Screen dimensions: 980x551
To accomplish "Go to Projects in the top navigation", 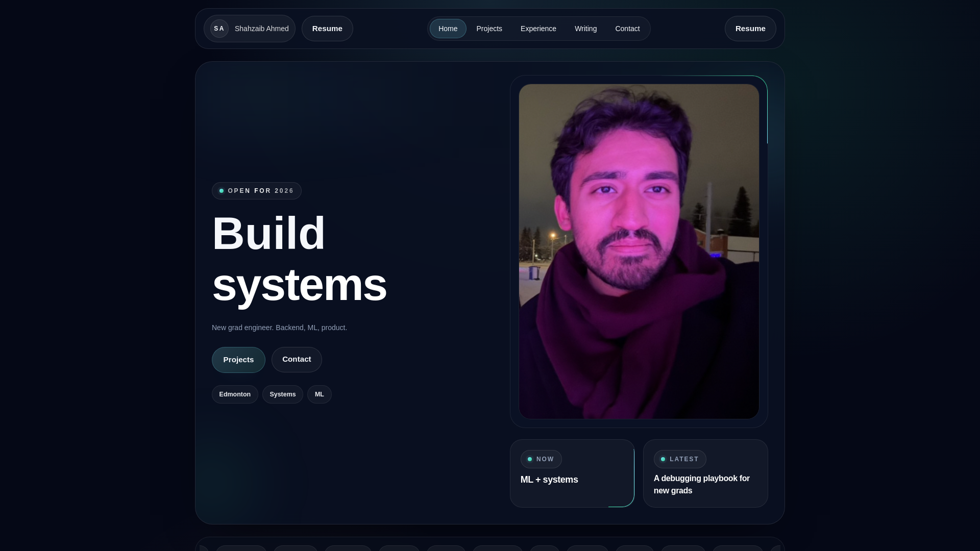I will coord(489,29).
